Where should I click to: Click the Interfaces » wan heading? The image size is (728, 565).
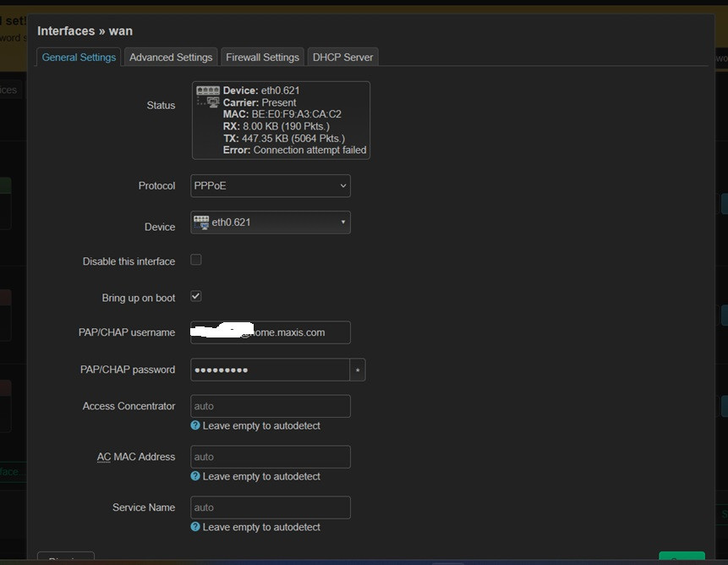85,31
